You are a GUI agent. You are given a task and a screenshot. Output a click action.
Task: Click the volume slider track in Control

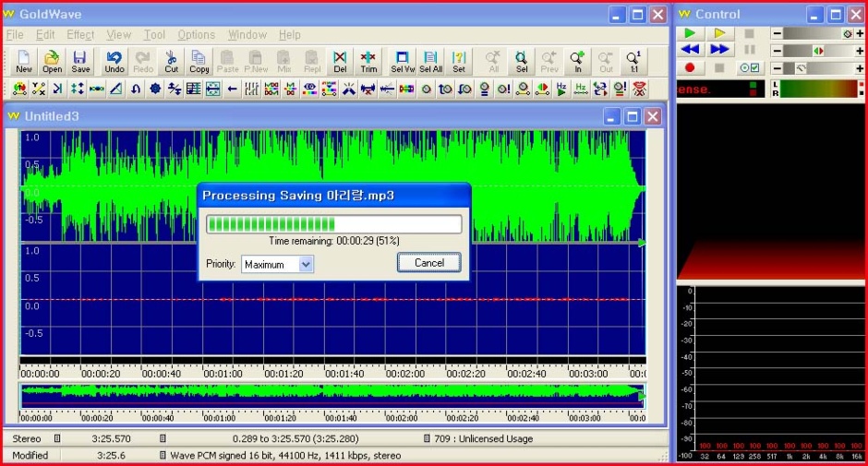(818, 34)
